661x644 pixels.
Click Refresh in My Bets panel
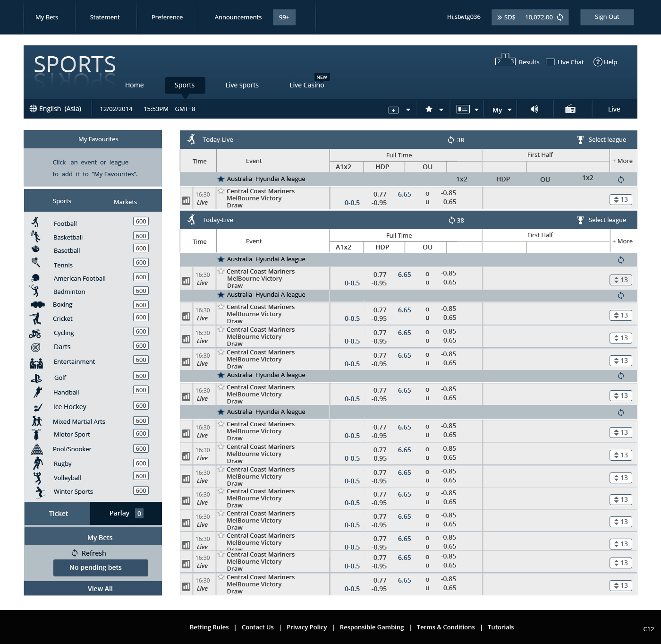click(x=89, y=553)
